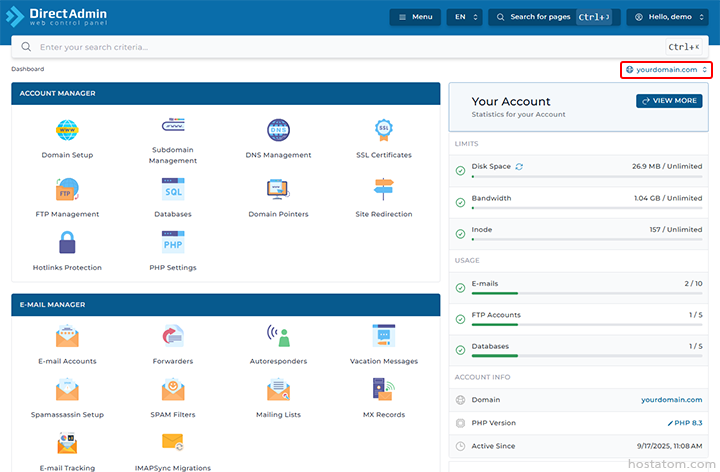This screenshot has height=472, width=720.
Task: Open Subdomain Management
Action: [x=173, y=130]
